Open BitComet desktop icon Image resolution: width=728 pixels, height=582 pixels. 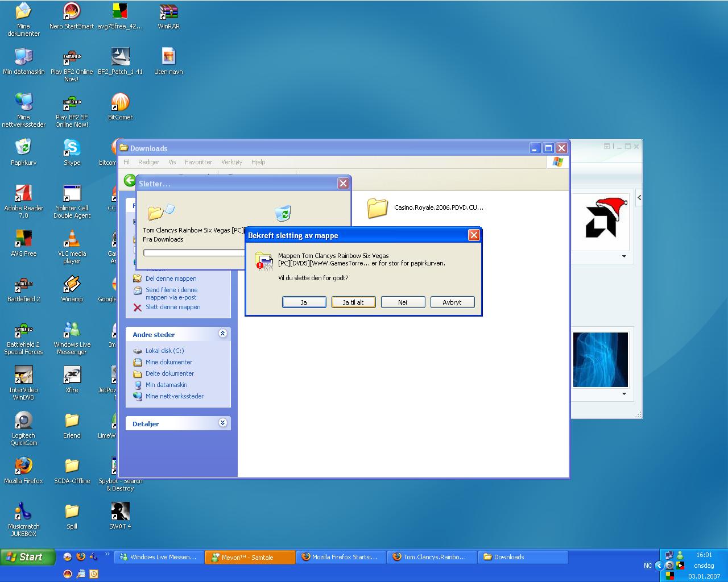click(120, 107)
